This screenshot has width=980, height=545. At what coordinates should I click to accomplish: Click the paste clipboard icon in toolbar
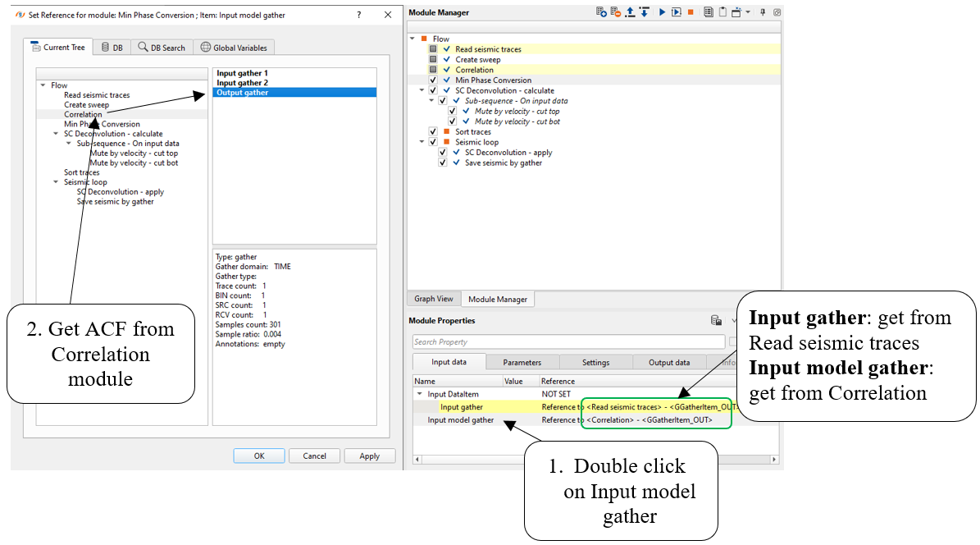pyautogui.click(x=722, y=12)
